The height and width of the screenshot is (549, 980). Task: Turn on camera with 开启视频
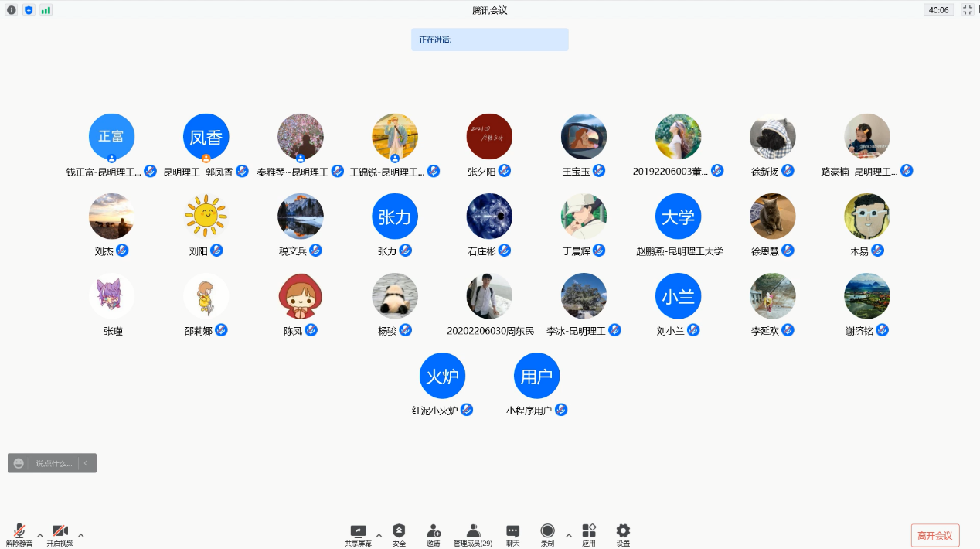click(x=60, y=534)
